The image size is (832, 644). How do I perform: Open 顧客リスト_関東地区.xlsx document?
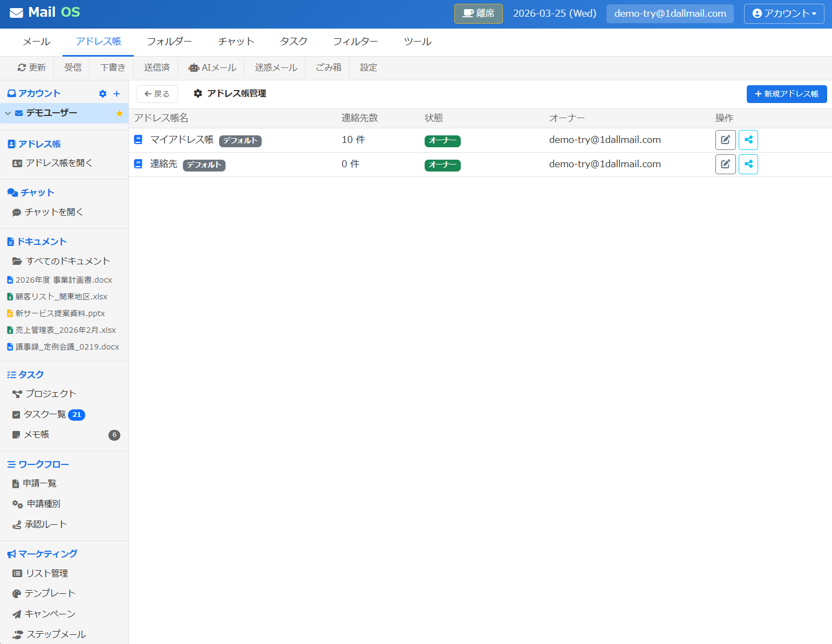tap(61, 297)
